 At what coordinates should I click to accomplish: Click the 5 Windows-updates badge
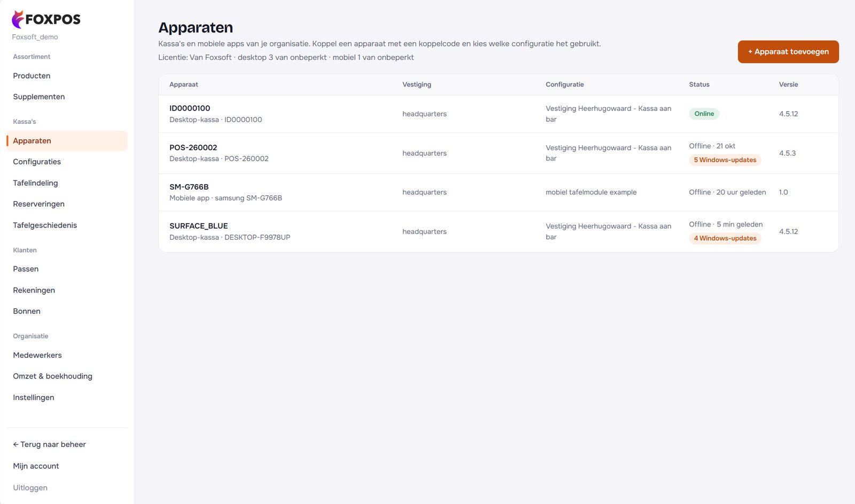click(x=725, y=160)
